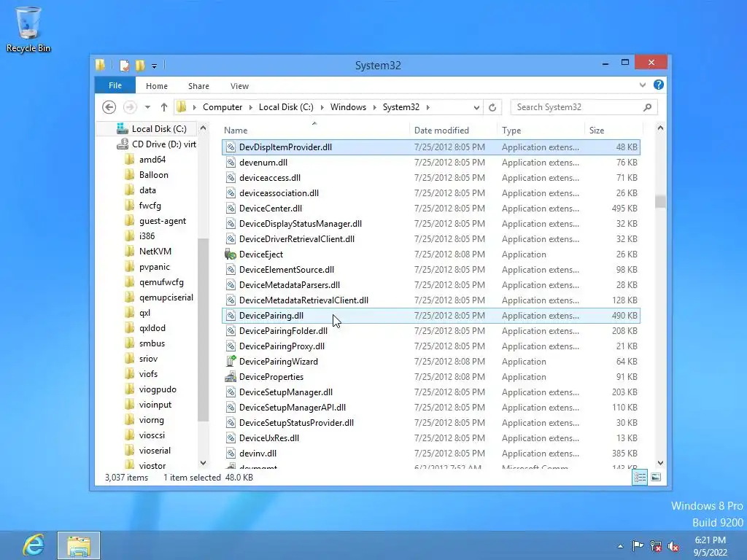Click the DeviceEject application icon
Screen dimensions: 747x560
[231, 254]
